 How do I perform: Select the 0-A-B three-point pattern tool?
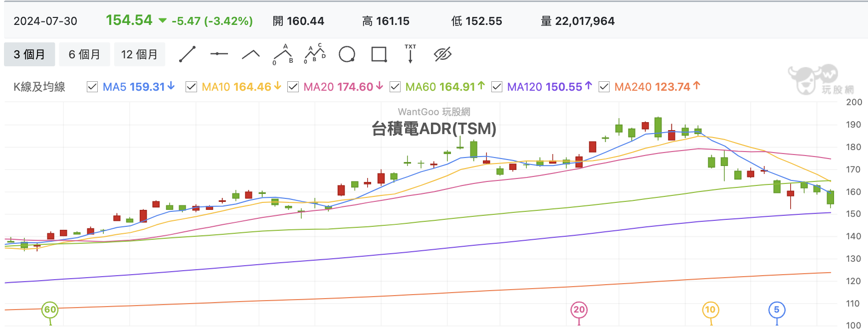pyautogui.click(x=283, y=54)
